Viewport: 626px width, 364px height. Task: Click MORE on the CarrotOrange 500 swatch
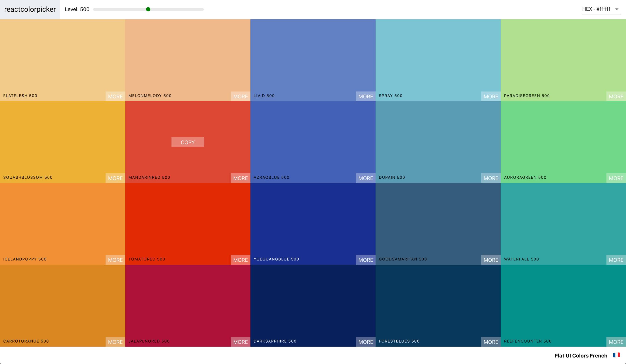tap(115, 342)
